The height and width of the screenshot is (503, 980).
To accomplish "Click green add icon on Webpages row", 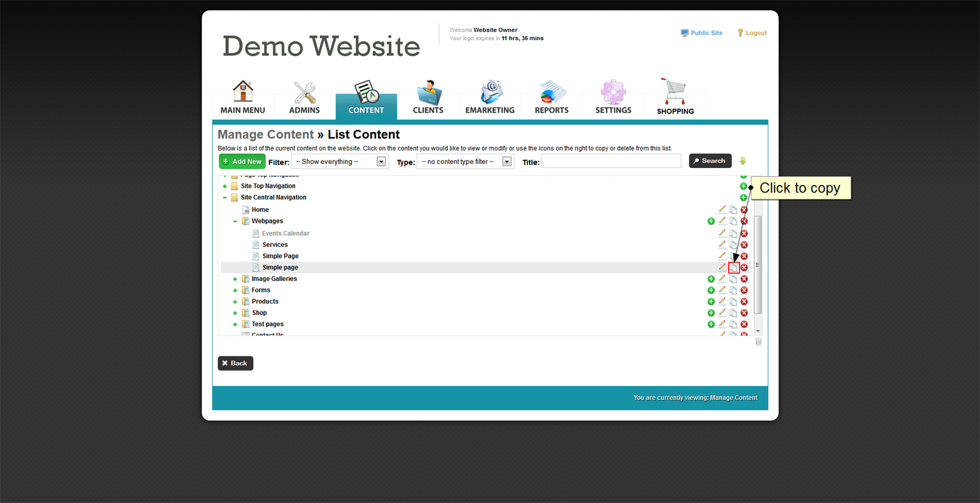I will coord(711,221).
